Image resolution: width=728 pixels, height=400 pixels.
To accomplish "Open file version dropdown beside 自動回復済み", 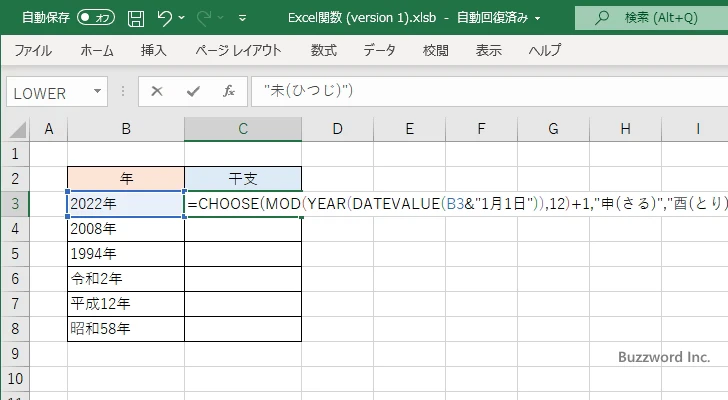I will click(538, 18).
